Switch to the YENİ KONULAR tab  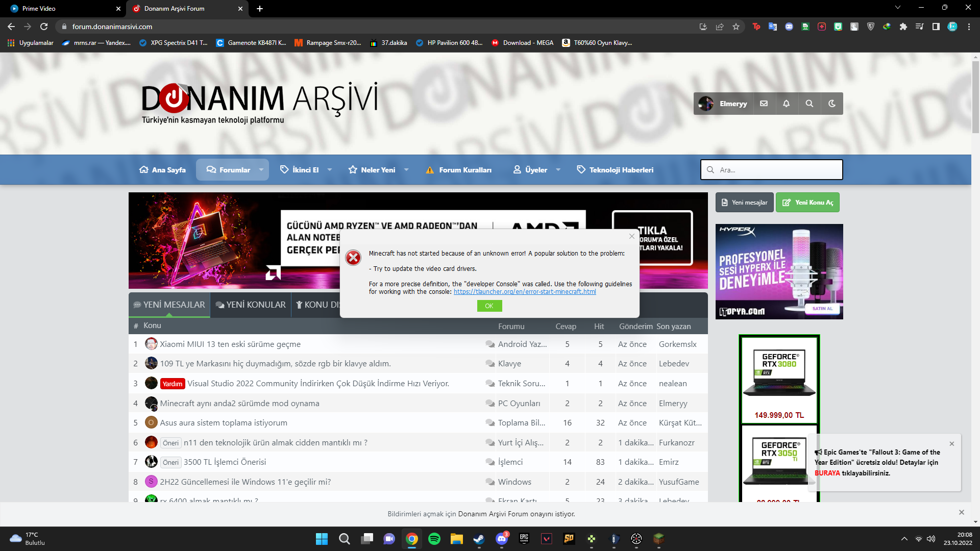coord(251,305)
